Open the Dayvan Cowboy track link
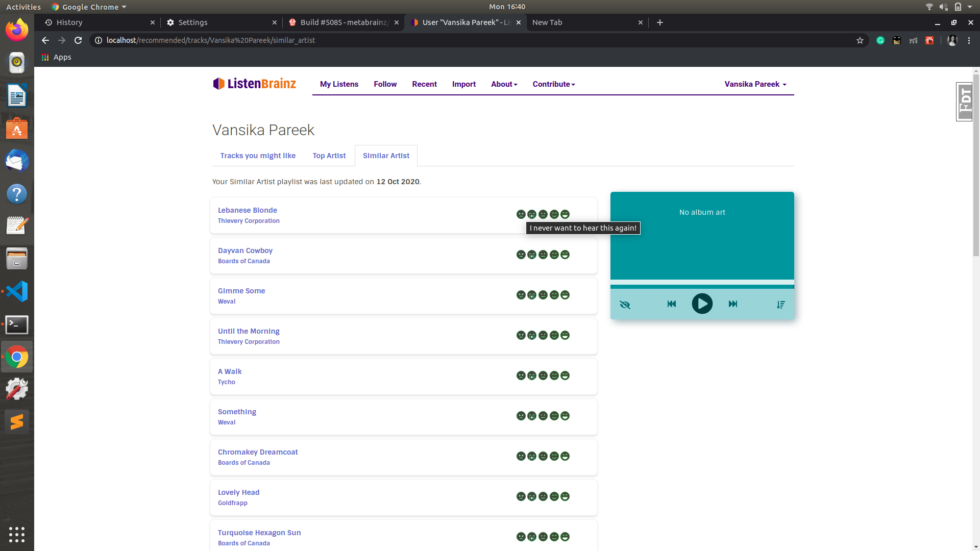 pyautogui.click(x=245, y=251)
